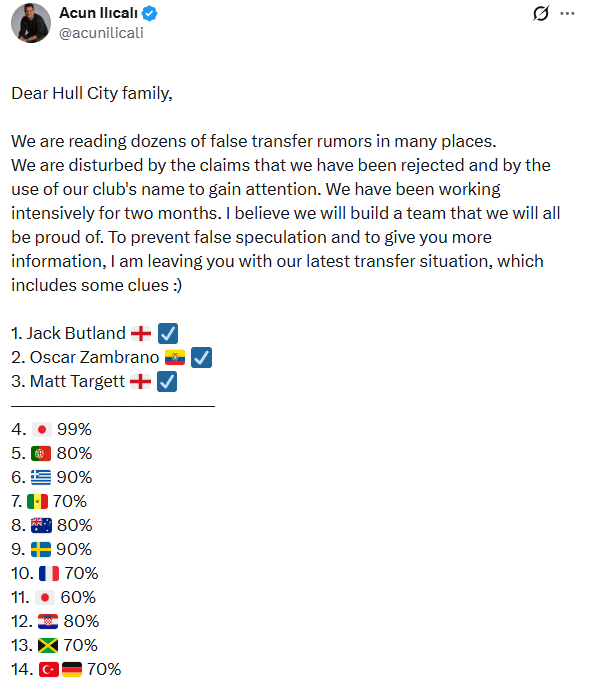The height and width of the screenshot is (700, 590).
Task: Click the Portugal flag on line 5
Action: 41,454
